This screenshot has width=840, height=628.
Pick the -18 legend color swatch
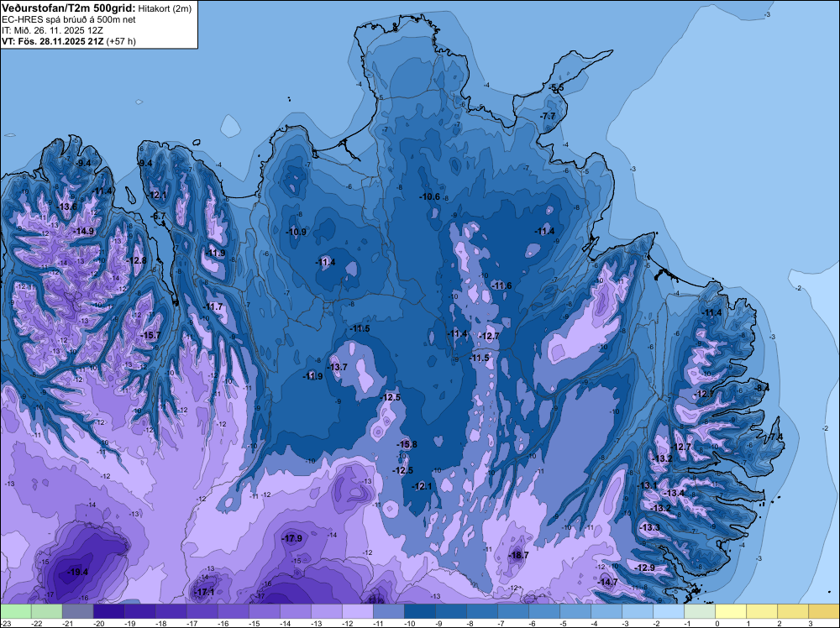171,611
